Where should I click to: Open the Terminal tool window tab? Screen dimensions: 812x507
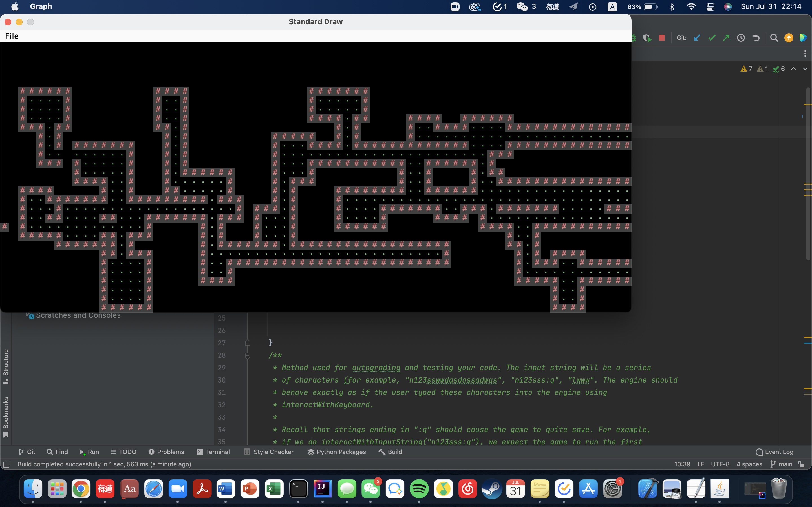213,452
